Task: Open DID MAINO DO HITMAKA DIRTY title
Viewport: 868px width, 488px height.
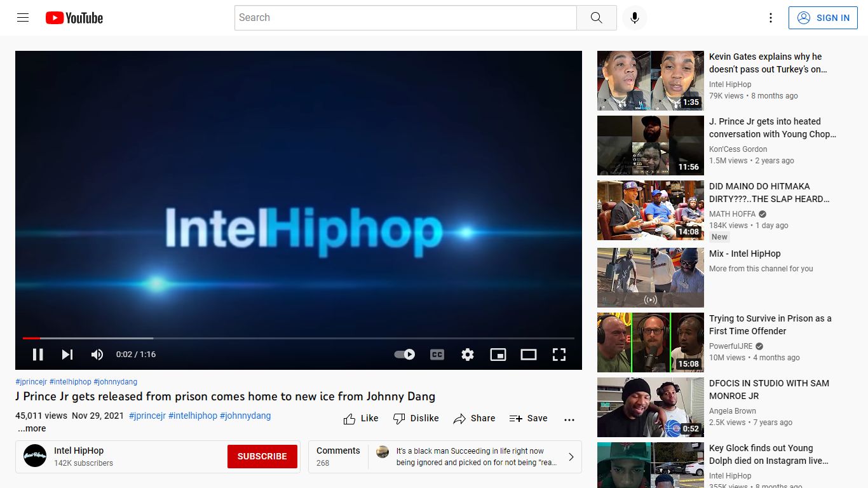Action: point(770,193)
